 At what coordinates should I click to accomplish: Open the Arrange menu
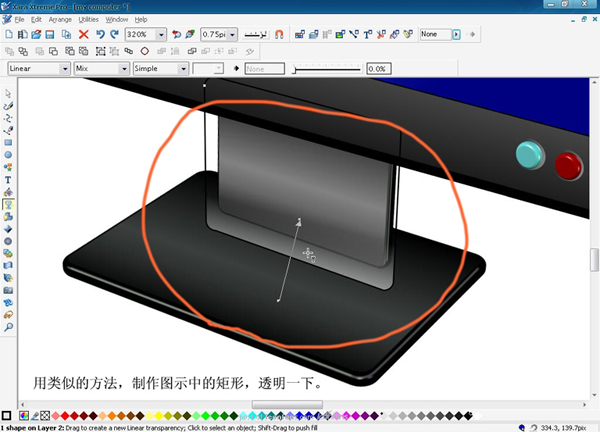[60, 20]
